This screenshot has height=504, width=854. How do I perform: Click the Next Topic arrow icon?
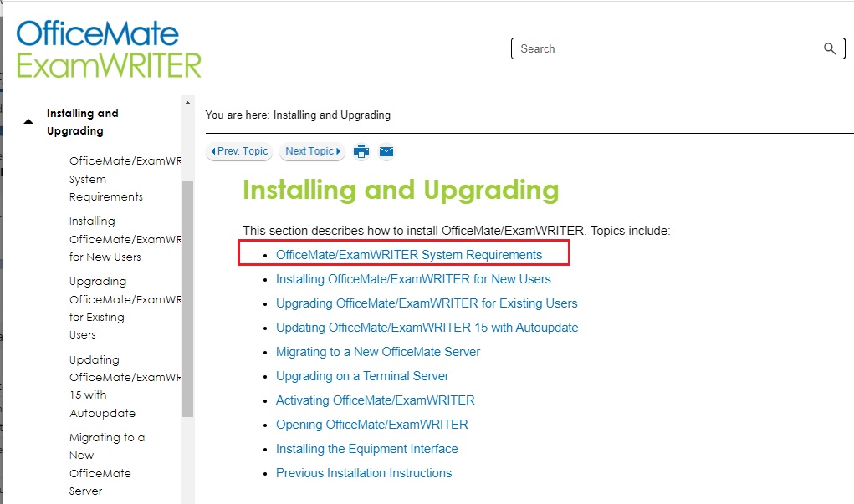pyautogui.click(x=336, y=151)
